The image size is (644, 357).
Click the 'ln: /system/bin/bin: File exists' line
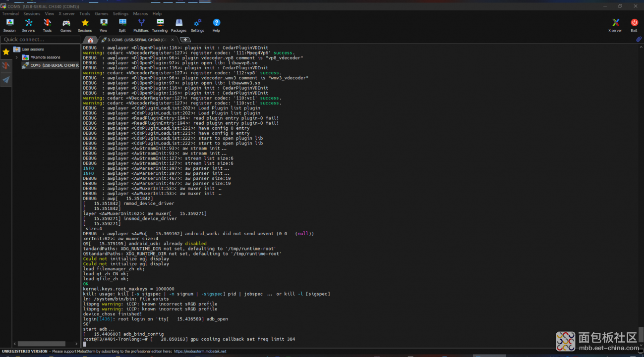[126, 299]
